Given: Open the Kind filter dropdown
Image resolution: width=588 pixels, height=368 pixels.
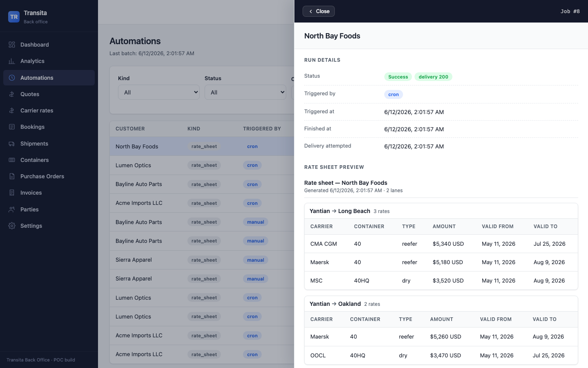Looking at the screenshot, I should point(159,92).
